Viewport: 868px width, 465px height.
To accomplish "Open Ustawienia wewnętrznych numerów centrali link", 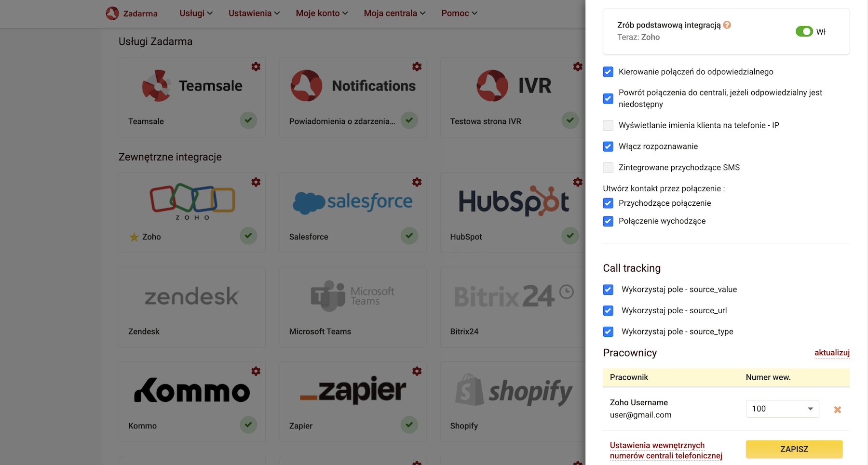I will (x=666, y=451).
